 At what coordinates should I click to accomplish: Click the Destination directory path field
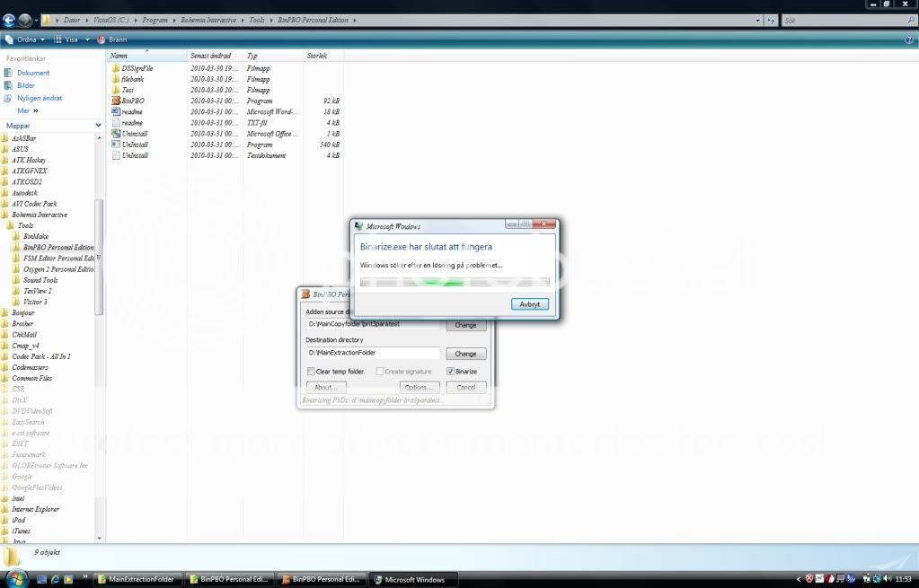click(x=373, y=354)
